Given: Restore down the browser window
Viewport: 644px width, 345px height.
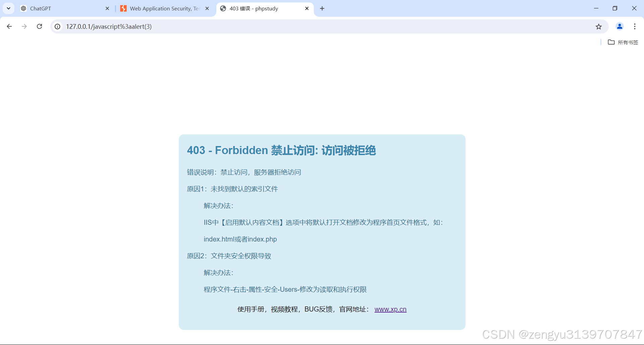Looking at the screenshot, I should [x=615, y=8].
